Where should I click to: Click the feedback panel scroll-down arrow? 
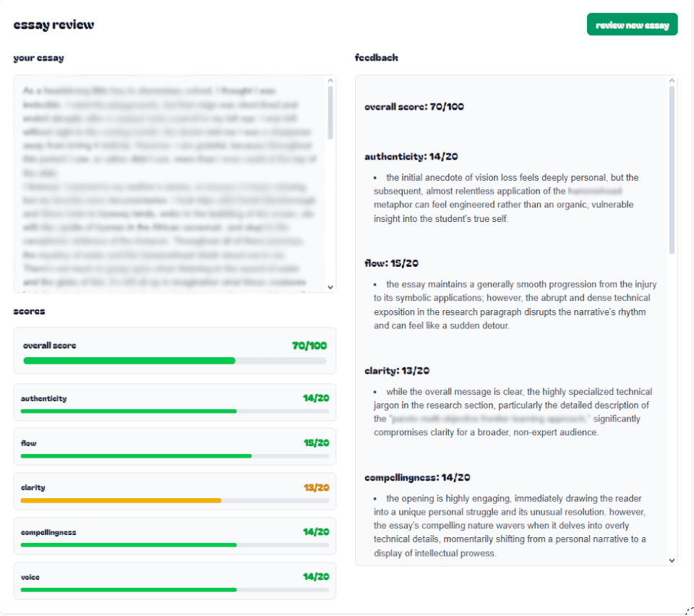coord(672,560)
